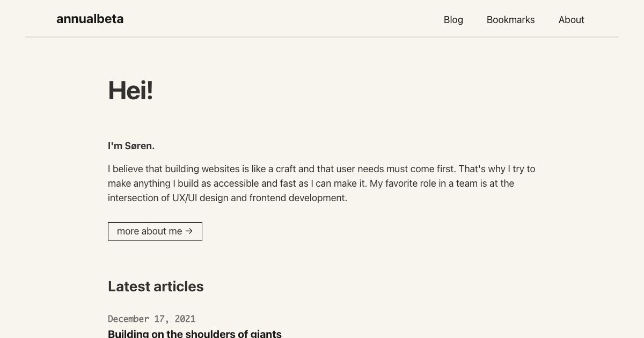Image resolution: width=644 pixels, height=338 pixels.
Task: Open the article 'Building on the shoulders of giants'
Action: (x=195, y=333)
